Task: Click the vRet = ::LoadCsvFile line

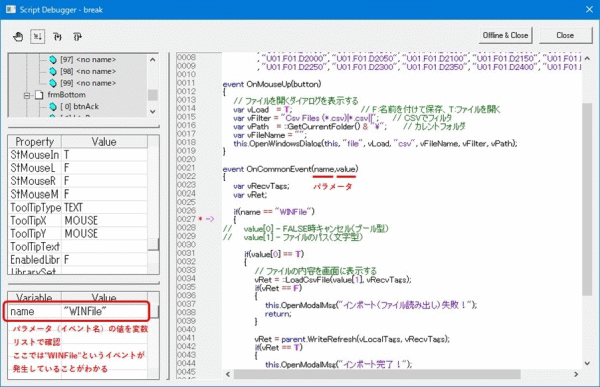Action: click(333, 279)
